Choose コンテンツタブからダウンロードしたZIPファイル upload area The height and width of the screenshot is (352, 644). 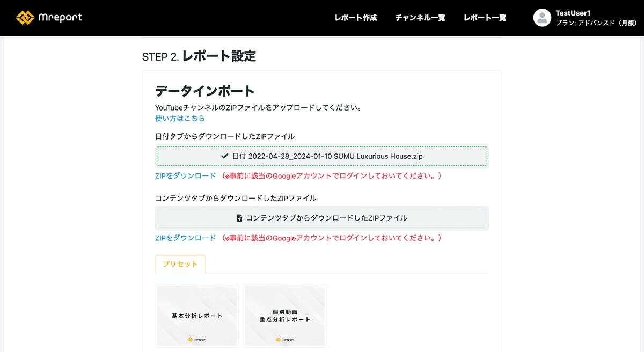click(x=322, y=218)
